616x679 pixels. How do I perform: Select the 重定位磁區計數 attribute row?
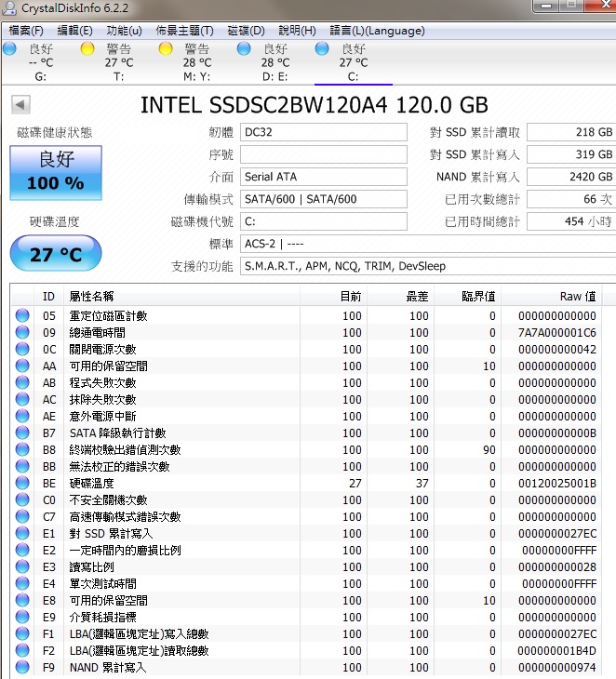[x=306, y=315]
